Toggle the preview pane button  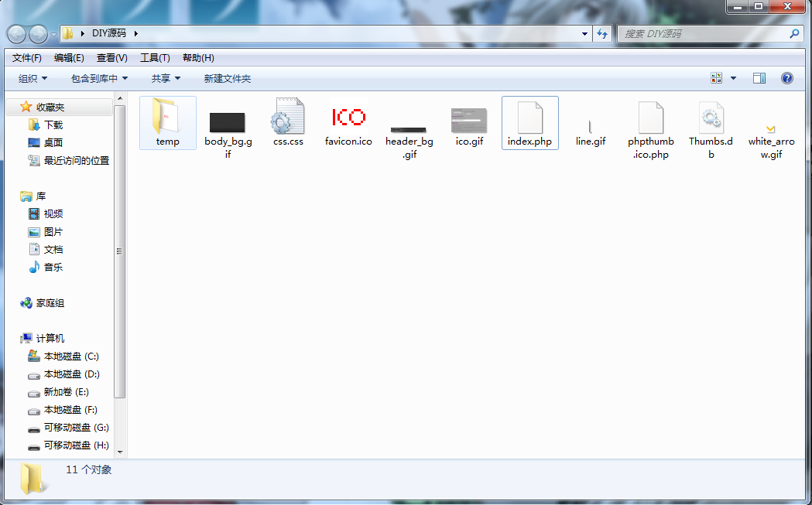(759, 78)
